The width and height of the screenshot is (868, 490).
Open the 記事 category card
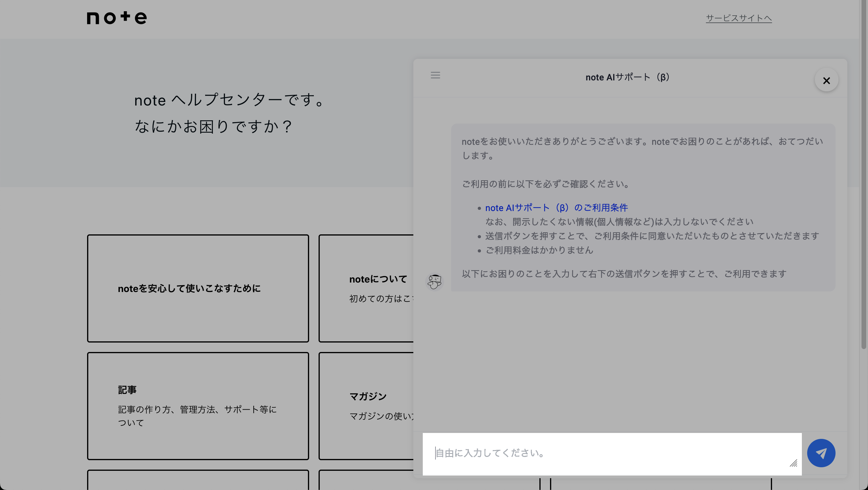click(x=198, y=406)
